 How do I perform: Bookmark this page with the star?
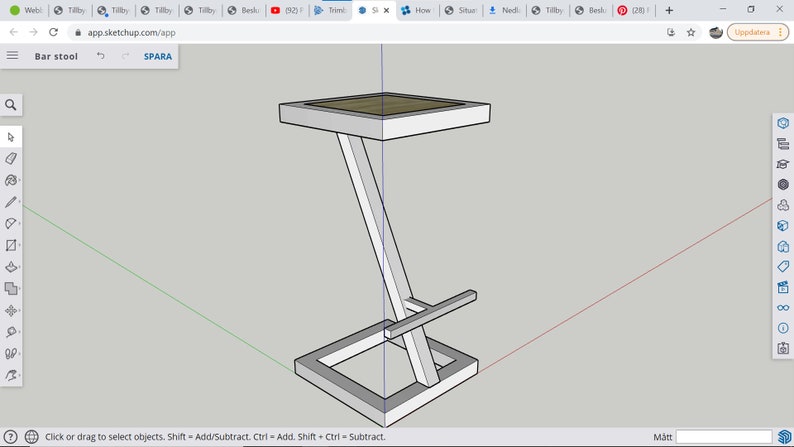pyautogui.click(x=691, y=32)
